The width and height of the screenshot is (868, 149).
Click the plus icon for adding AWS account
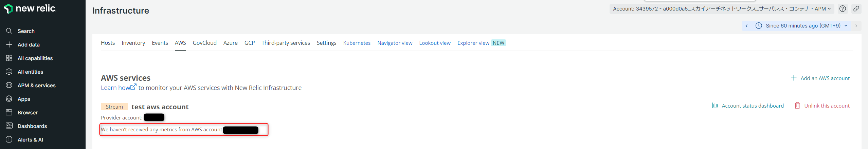click(x=794, y=78)
